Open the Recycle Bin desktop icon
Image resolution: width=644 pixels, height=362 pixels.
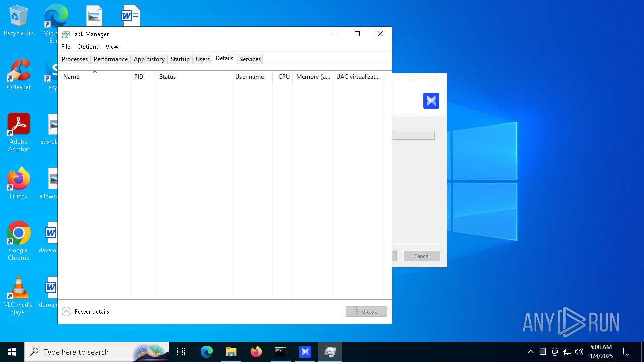click(19, 21)
